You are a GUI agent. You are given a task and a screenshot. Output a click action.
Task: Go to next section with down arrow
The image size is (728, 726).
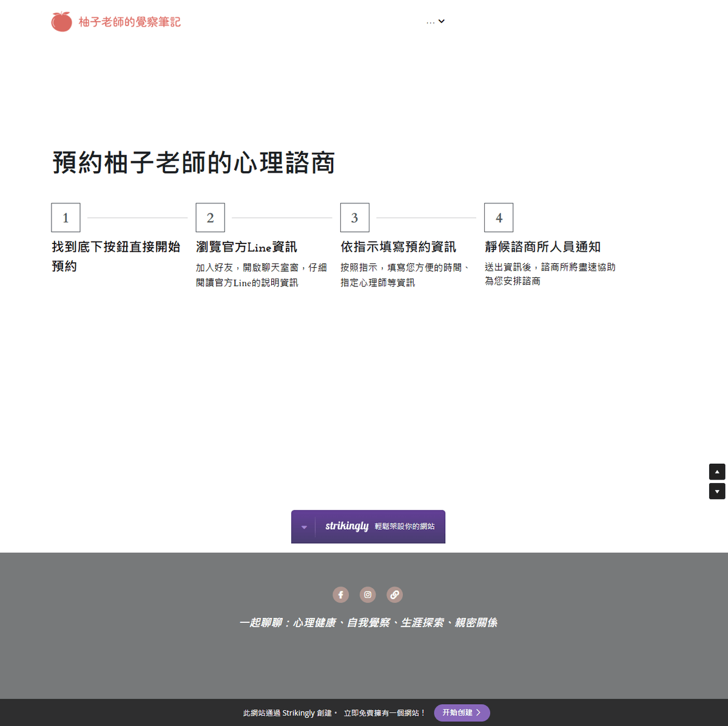[717, 491]
